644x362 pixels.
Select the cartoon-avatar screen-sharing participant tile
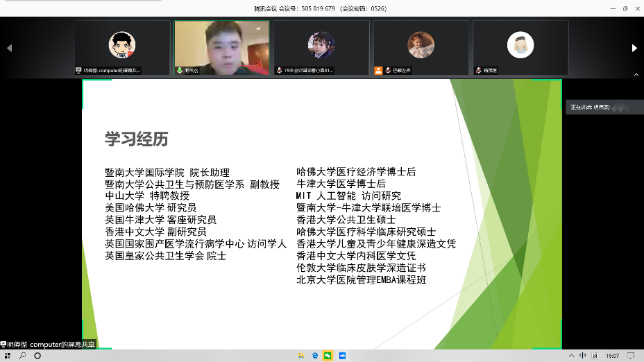(x=122, y=47)
